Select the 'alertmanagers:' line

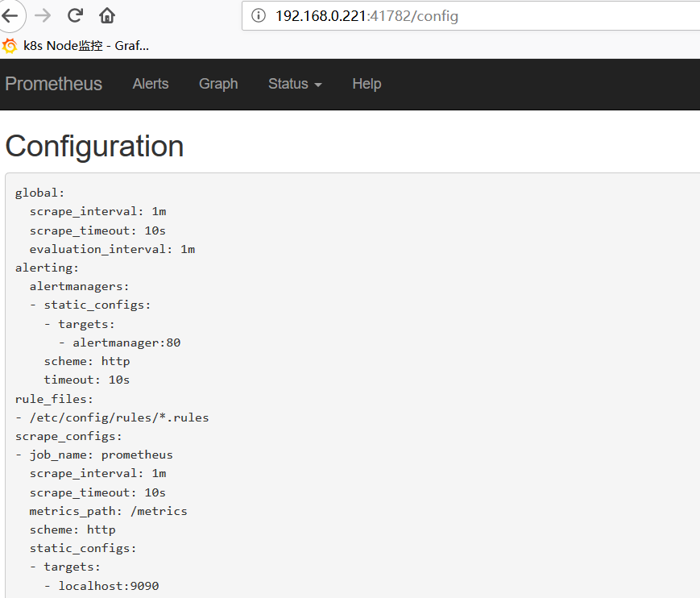pyautogui.click(x=79, y=286)
